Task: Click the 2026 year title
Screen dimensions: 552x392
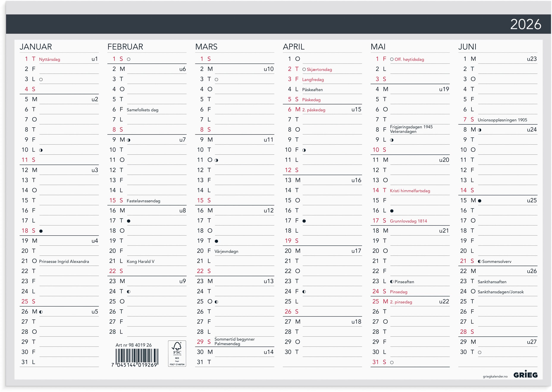Action: [x=525, y=24]
